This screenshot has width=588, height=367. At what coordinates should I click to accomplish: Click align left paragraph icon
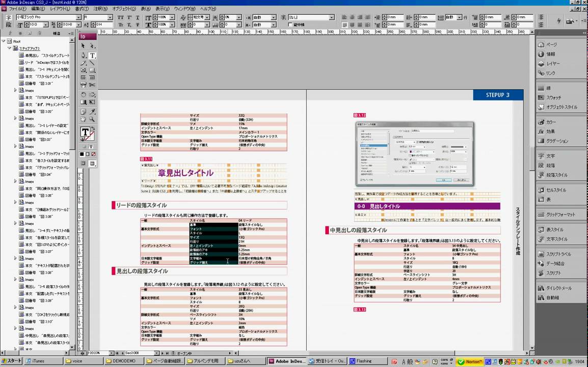click(x=344, y=17)
